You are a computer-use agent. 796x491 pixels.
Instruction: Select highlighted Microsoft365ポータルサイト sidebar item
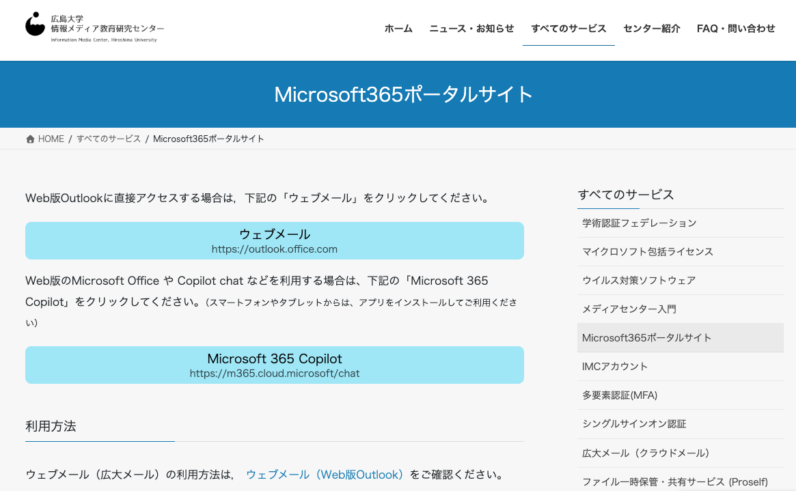pyautogui.click(x=646, y=338)
